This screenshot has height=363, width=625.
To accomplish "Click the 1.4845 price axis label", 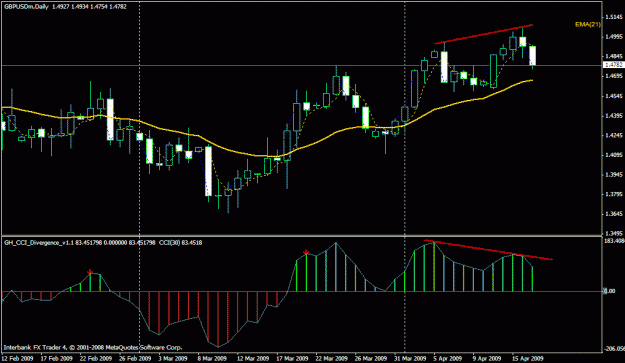I will 614,56.
